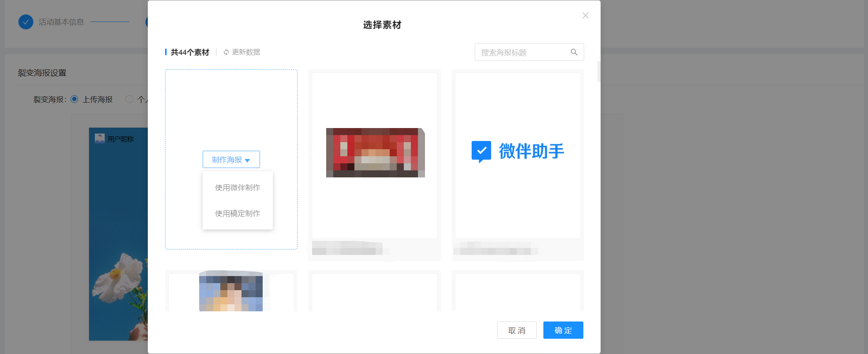Click the search magnifier icon
The image size is (868, 354).
tap(574, 52)
